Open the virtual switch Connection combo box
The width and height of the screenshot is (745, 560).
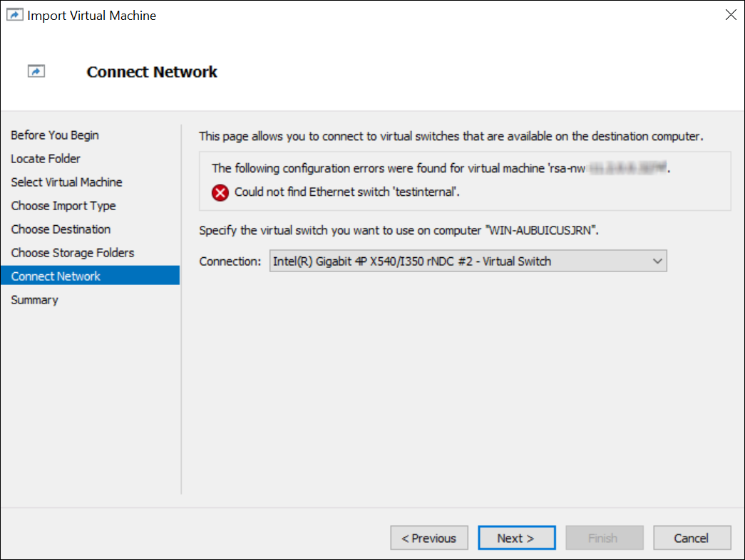(467, 261)
